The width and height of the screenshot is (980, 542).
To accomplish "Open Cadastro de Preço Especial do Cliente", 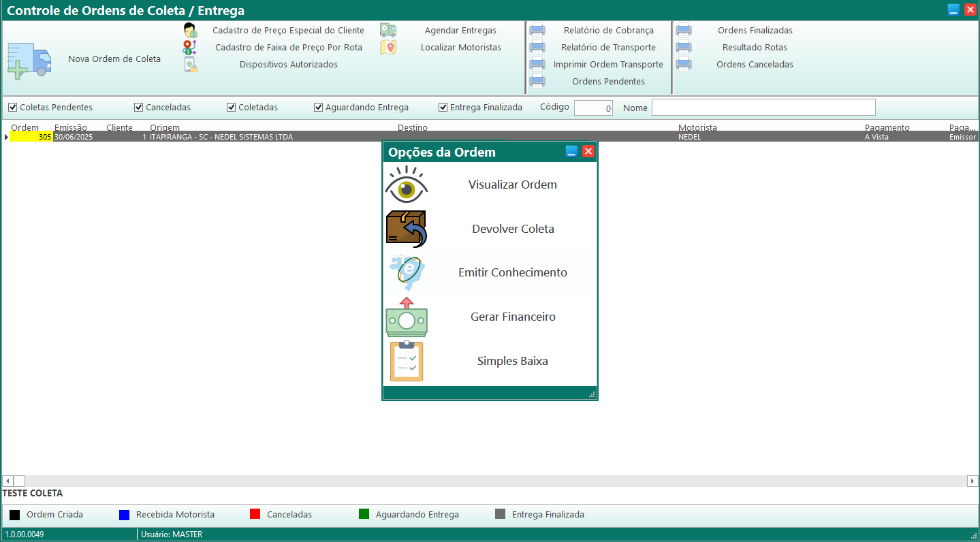I will [x=288, y=31].
